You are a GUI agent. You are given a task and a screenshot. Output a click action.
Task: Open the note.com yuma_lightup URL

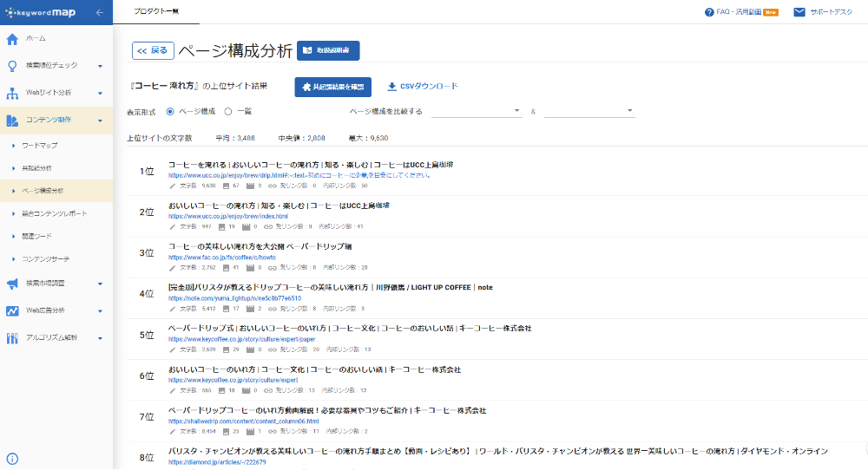(x=234, y=298)
